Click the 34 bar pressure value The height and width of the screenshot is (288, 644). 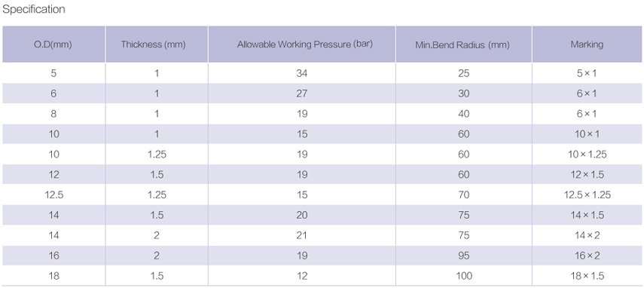302,74
